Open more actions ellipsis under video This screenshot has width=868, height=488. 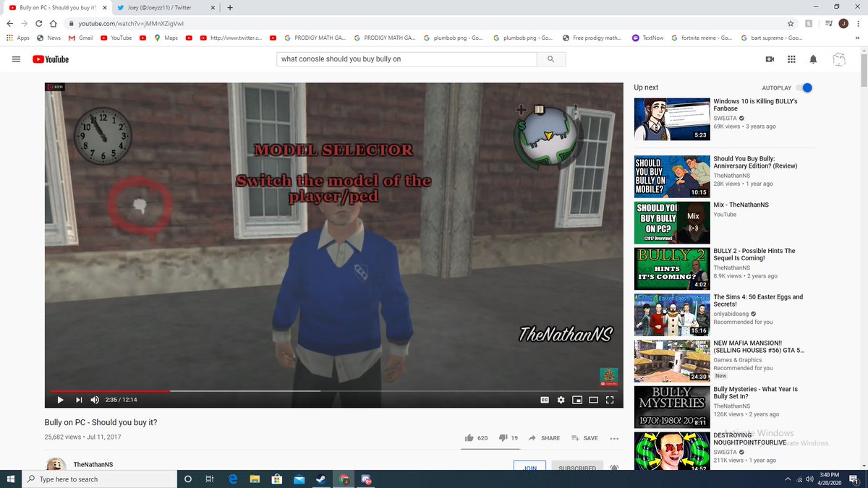[x=614, y=438]
